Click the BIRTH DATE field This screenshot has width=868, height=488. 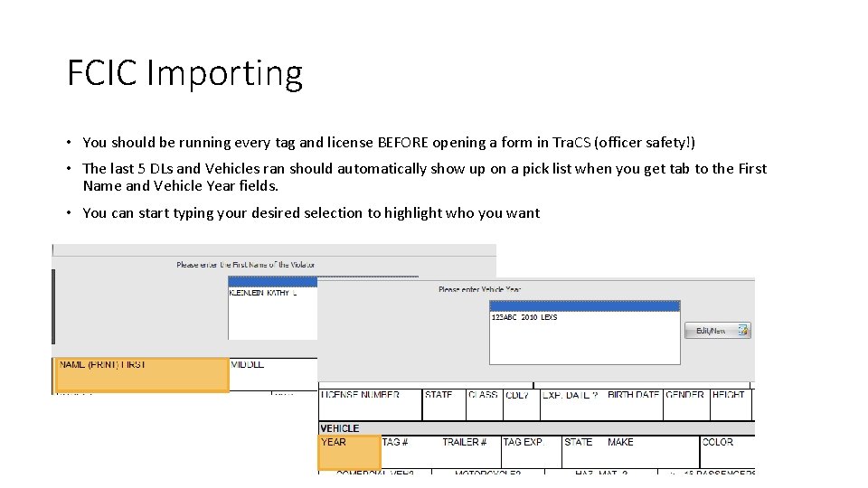634,405
